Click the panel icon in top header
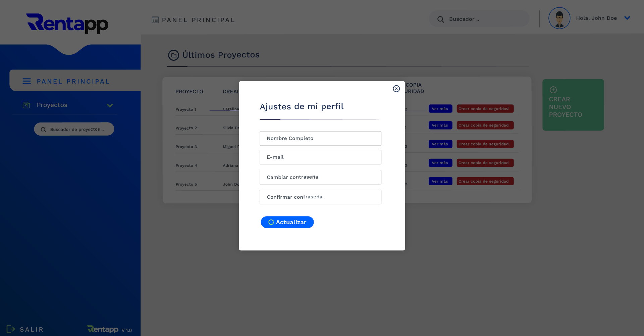The image size is (644, 336). pyautogui.click(x=155, y=20)
